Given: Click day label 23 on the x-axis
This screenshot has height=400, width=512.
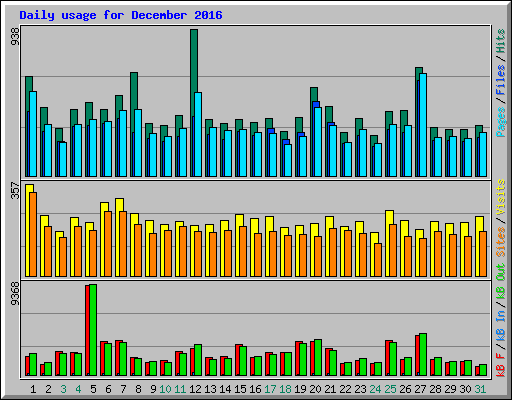Looking at the screenshot, I should pyautogui.click(x=360, y=389).
